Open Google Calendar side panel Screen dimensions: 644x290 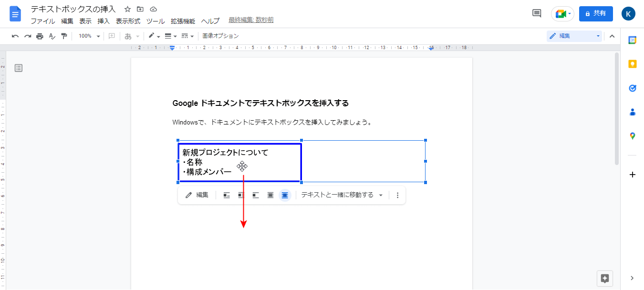pos(633,41)
